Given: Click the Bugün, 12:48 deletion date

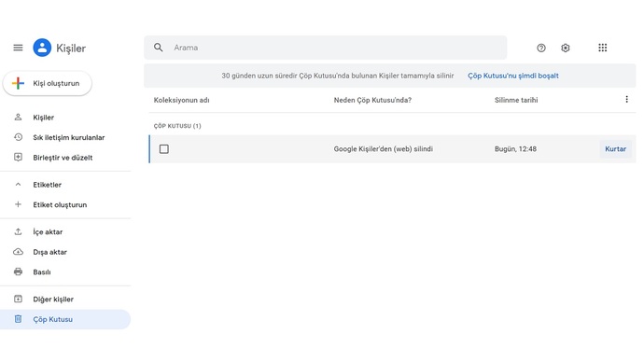Looking at the screenshot, I should (x=515, y=149).
